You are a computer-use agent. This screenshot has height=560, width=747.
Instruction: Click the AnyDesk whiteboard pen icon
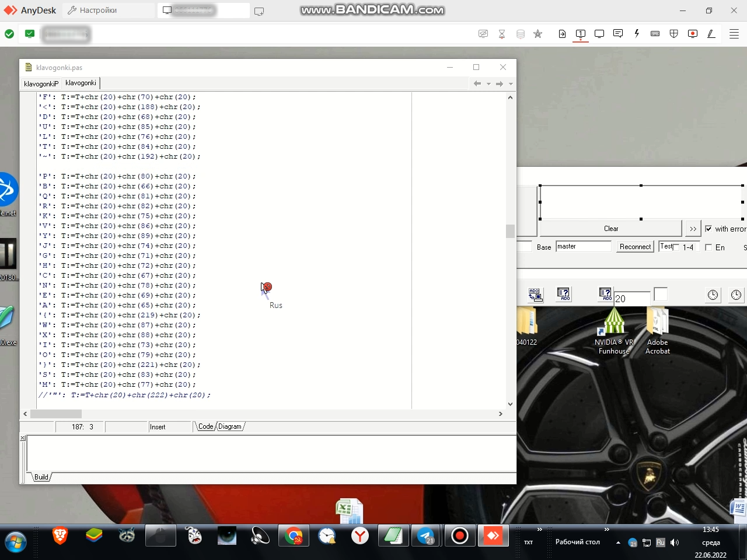711,34
